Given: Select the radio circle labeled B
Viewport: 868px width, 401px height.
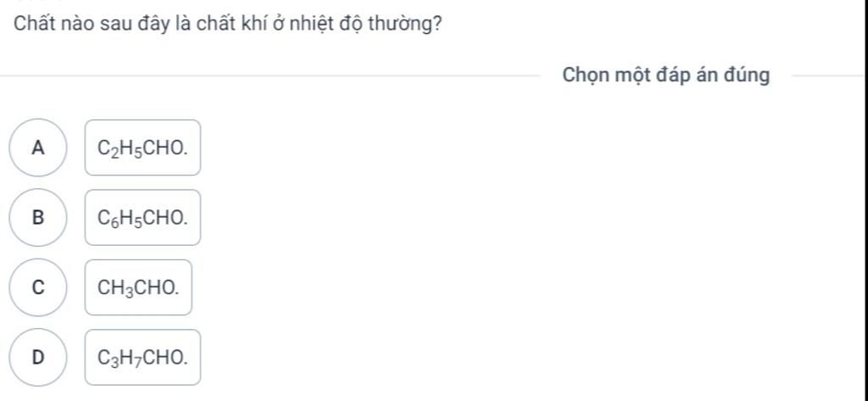Looking at the screenshot, I should [36, 217].
